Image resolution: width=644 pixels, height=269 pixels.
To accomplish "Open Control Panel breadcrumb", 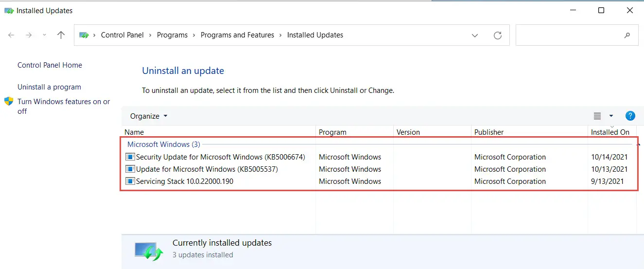I will [x=122, y=35].
